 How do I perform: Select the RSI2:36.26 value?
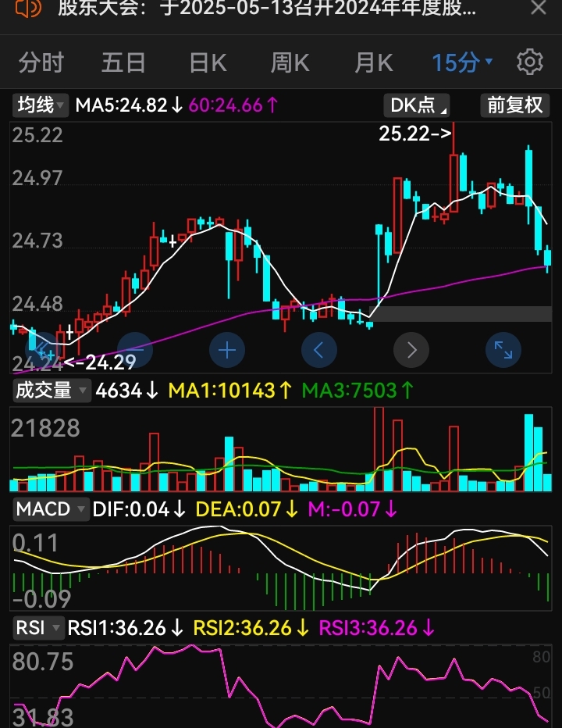tap(251, 628)
